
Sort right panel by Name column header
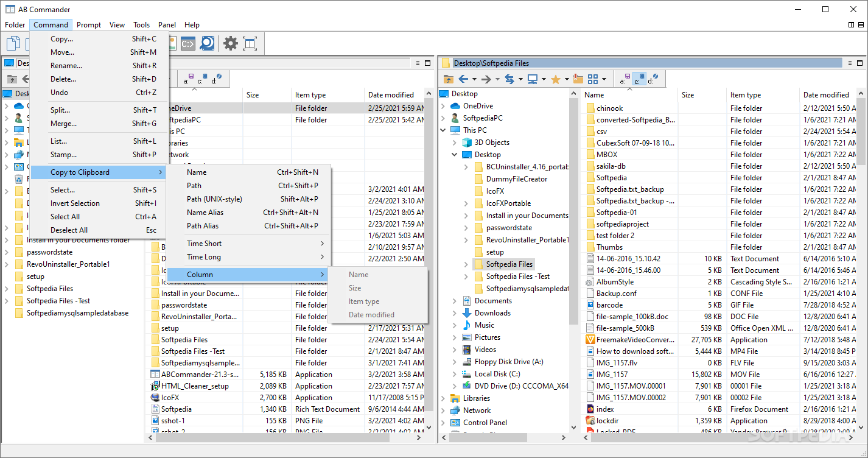tap(629, 95)
